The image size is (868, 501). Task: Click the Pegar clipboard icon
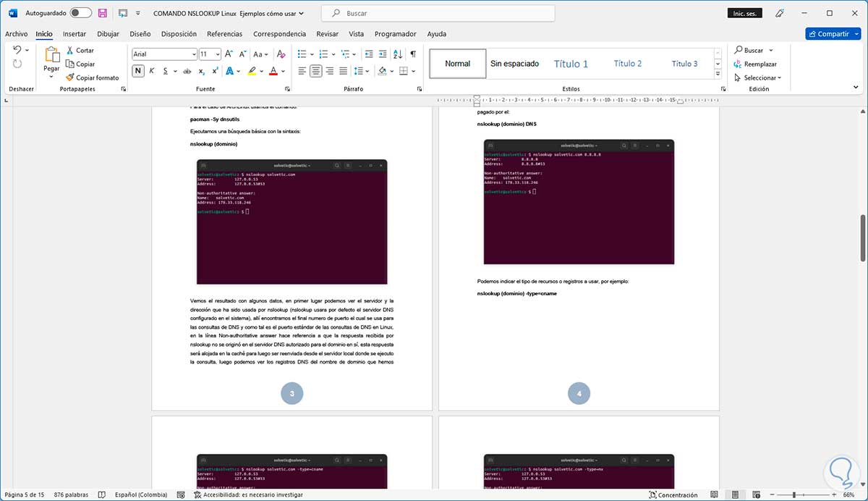[x=51, y=54]
